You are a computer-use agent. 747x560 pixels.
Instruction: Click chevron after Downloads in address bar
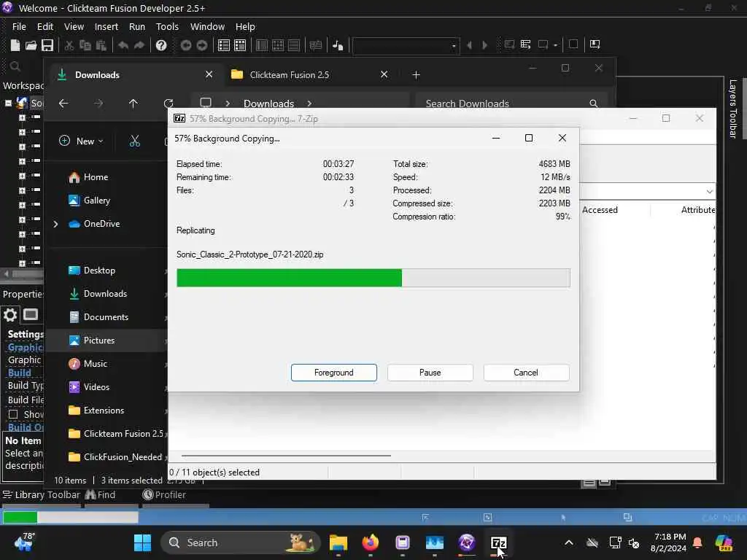(x=309, y=104)
